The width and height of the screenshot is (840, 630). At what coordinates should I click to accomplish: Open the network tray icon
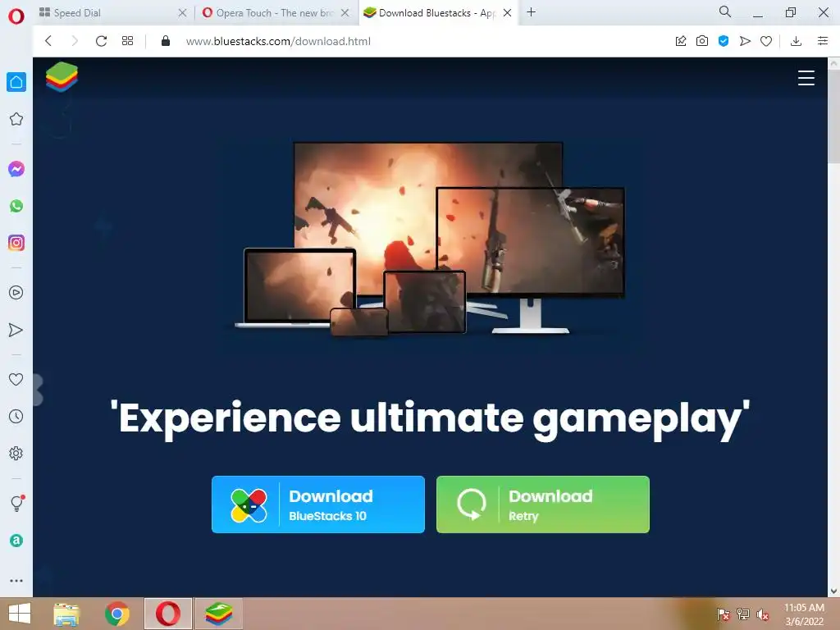(x=743, y=614)
